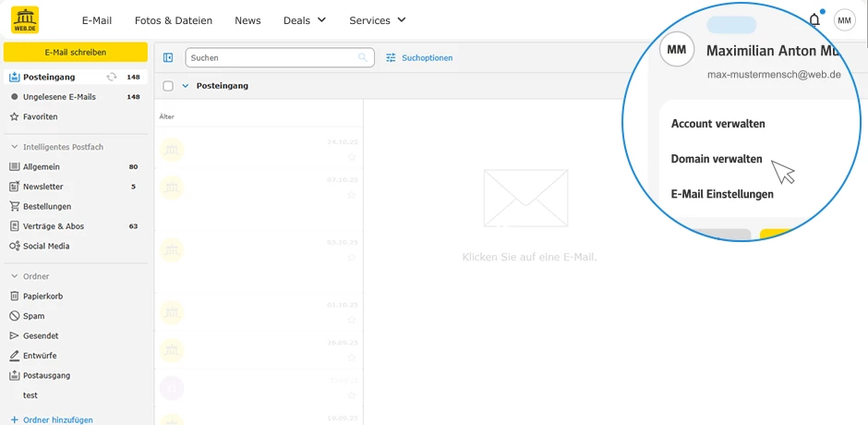Viewport: 868px width, 425px height.
Task: Click the 148 count next to Posteingang
Action: (133, 77)
